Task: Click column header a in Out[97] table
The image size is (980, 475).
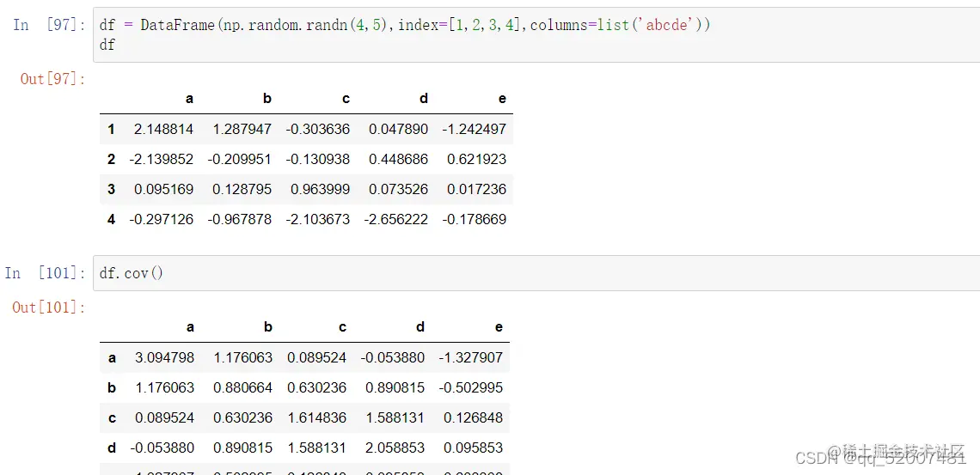Action: click(189, 99)
